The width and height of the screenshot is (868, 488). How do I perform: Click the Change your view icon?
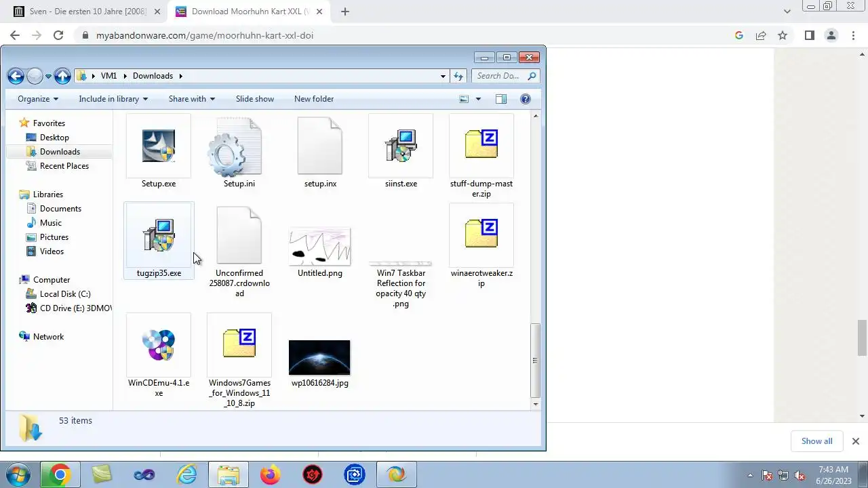[464, 99]
